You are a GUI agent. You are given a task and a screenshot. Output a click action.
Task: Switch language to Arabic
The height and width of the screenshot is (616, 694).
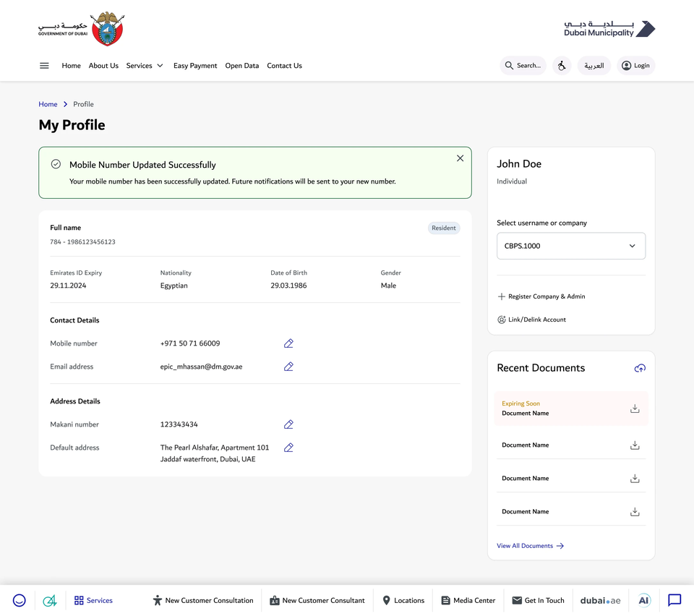click(594, 66)
